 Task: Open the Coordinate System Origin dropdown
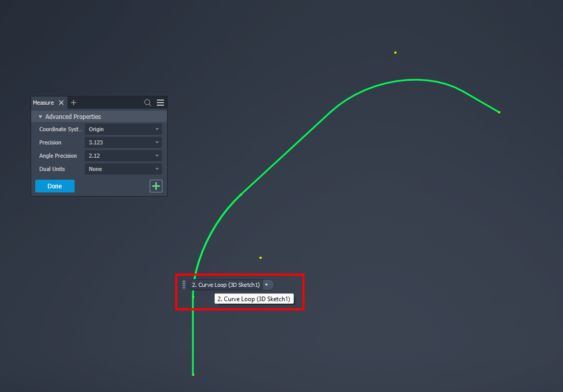pyautogui.click(x=123, y=129)
